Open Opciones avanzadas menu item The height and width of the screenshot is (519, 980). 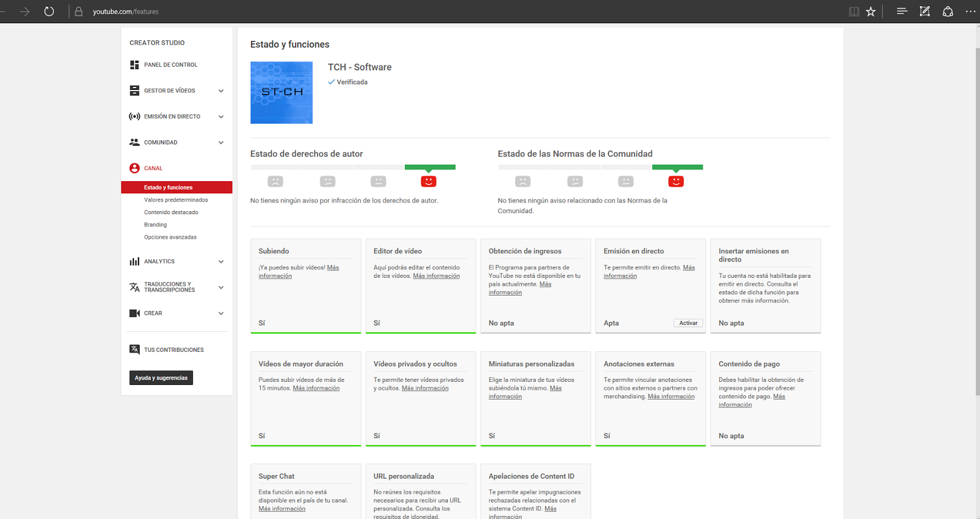tap(170, 237)
